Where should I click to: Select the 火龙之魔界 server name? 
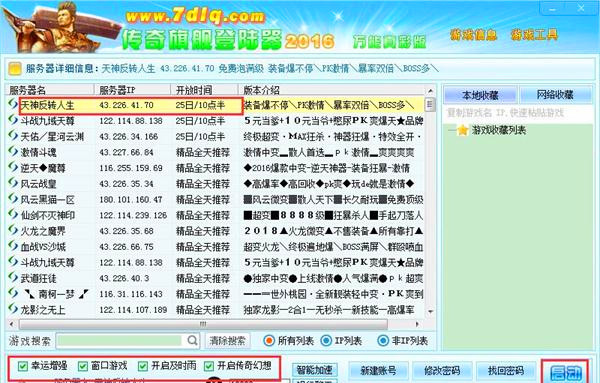coord(43,231)
